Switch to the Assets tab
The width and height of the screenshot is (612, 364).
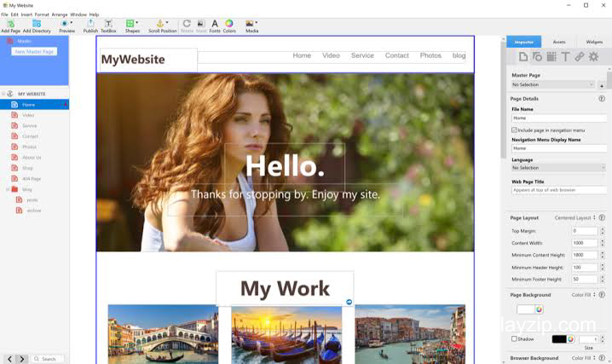pos(559,42)
